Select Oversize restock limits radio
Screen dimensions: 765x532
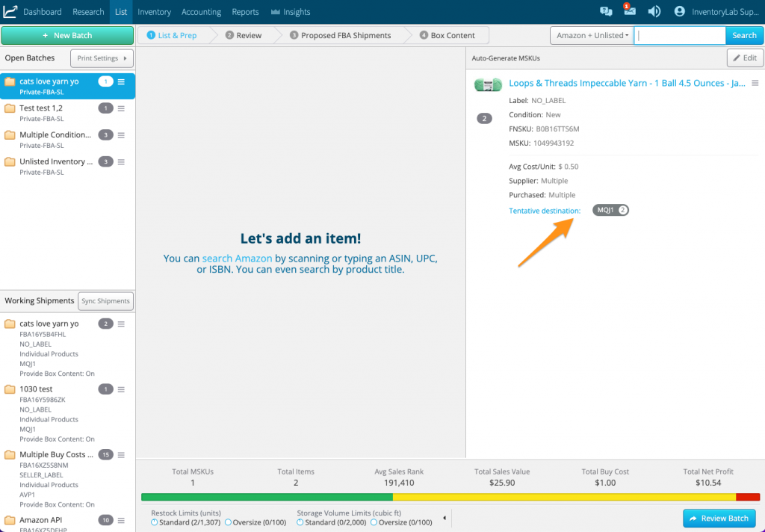coord(228,523)
